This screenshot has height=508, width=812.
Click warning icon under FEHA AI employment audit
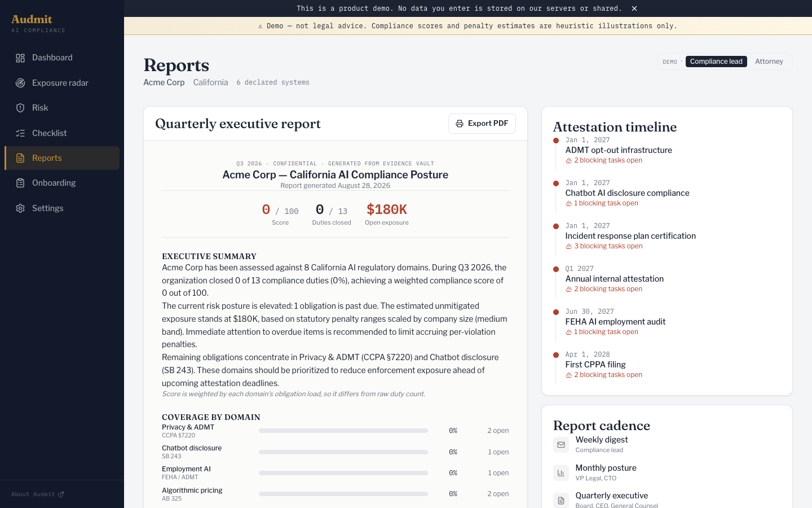pyautogui.click(x=569, y=332)
